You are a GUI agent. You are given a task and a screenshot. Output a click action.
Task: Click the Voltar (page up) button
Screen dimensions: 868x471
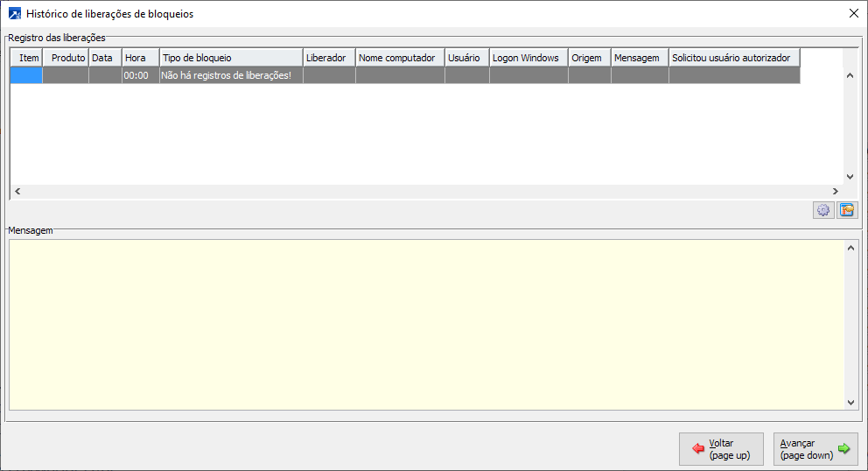pyautogui.click(x=721, y=449)
